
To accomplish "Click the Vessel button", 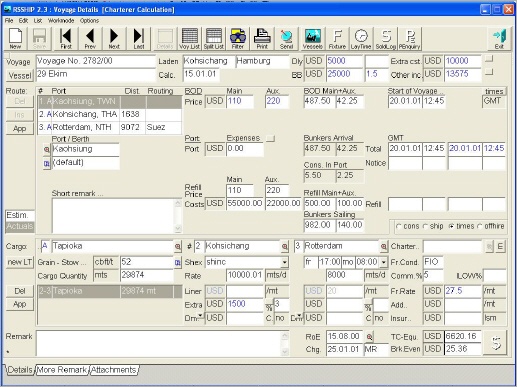I will tap(20, 76).
